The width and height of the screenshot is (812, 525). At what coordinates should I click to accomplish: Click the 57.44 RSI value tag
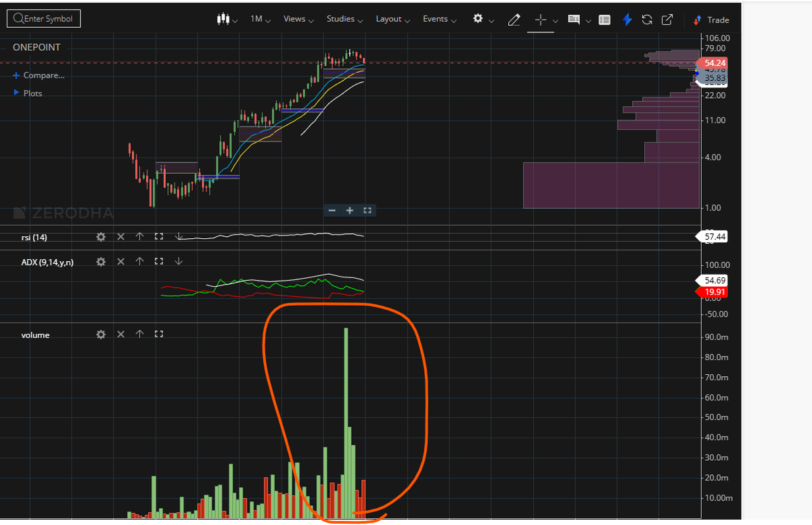[713, 237]
